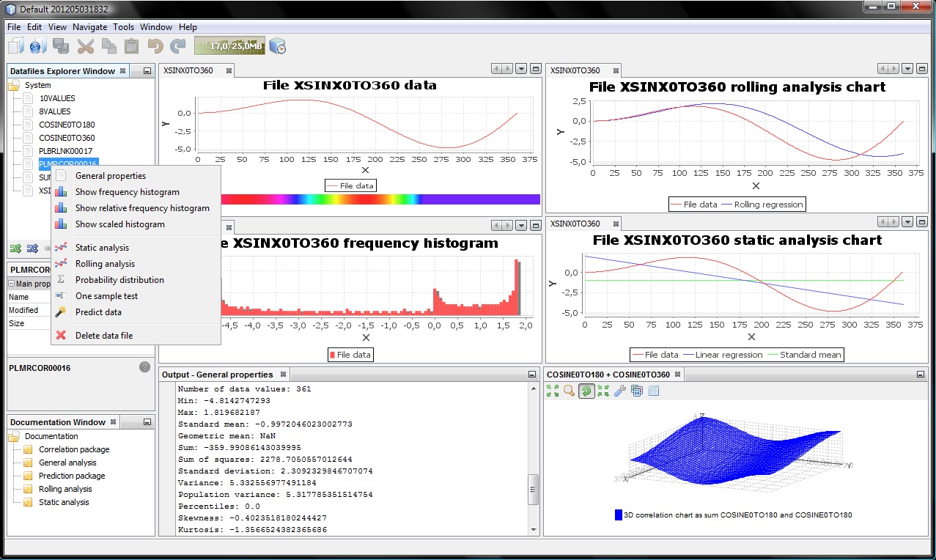The image size is (936, 560).
Task: Open the Help menu
Action: (x=188, y=27)
